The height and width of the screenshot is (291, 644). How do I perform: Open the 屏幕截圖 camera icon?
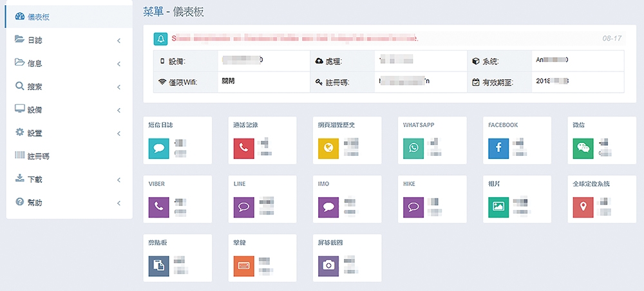[x=328, y=266]
